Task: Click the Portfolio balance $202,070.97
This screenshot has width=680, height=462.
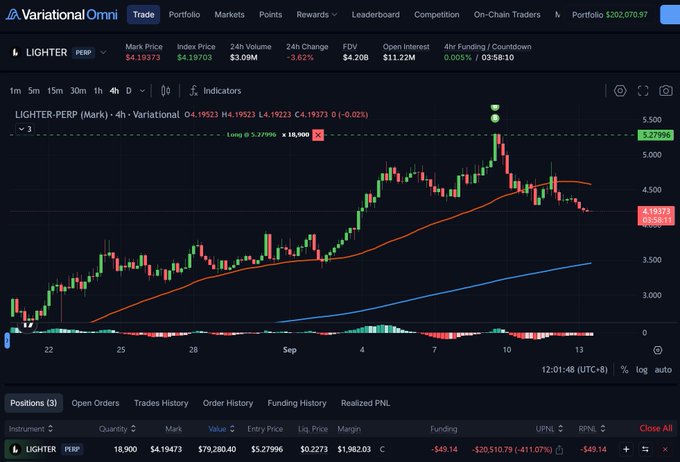Action: [x=627, y=15]
